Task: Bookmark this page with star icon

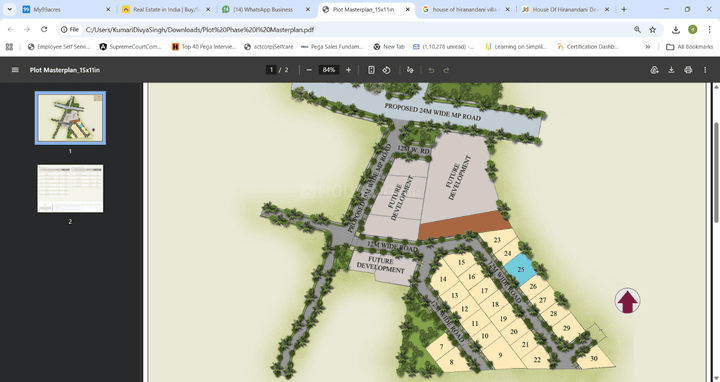Action: (x=652, y=29)
